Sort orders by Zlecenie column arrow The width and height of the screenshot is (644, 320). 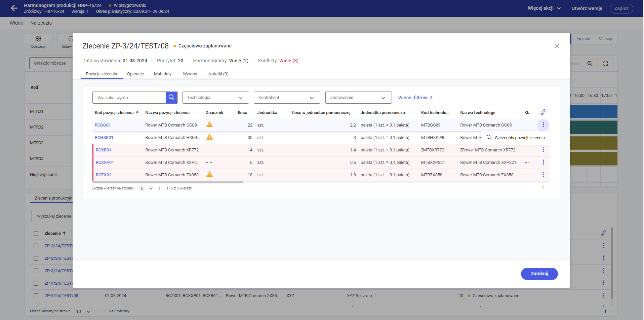pyautogui.click(x=64, y=233)
